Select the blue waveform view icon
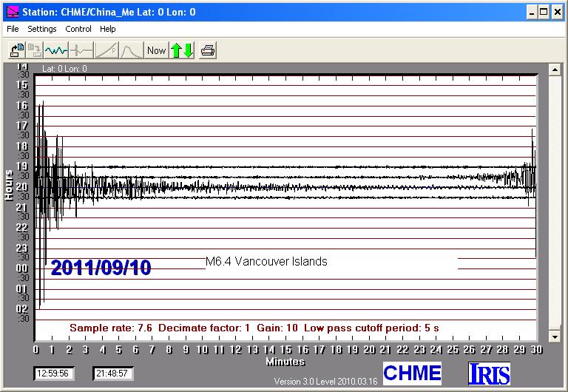568x392 pixels. (55, 50)
